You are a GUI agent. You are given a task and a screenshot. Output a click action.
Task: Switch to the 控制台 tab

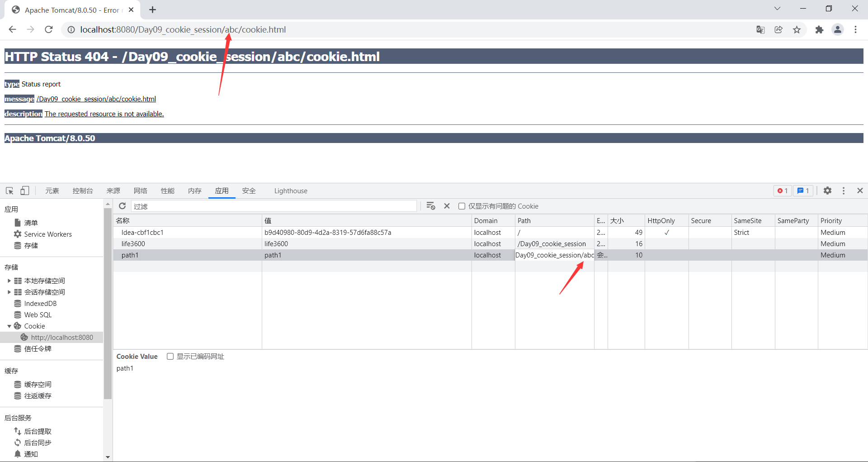pos(83,191)
